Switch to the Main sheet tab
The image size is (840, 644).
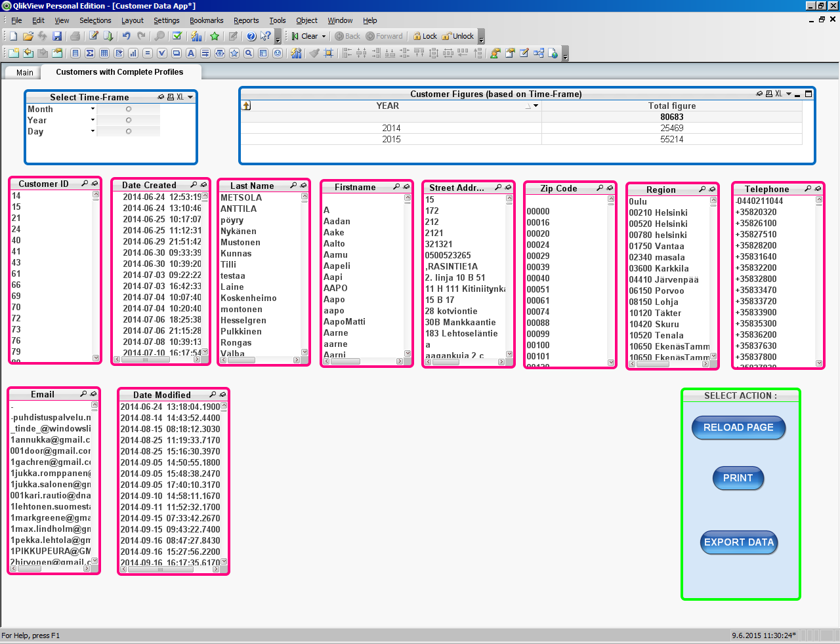(x=25, y=72)
